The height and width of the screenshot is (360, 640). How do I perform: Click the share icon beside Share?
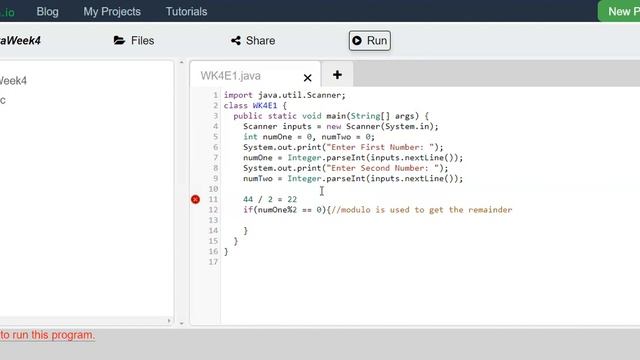tap(236, 40)
